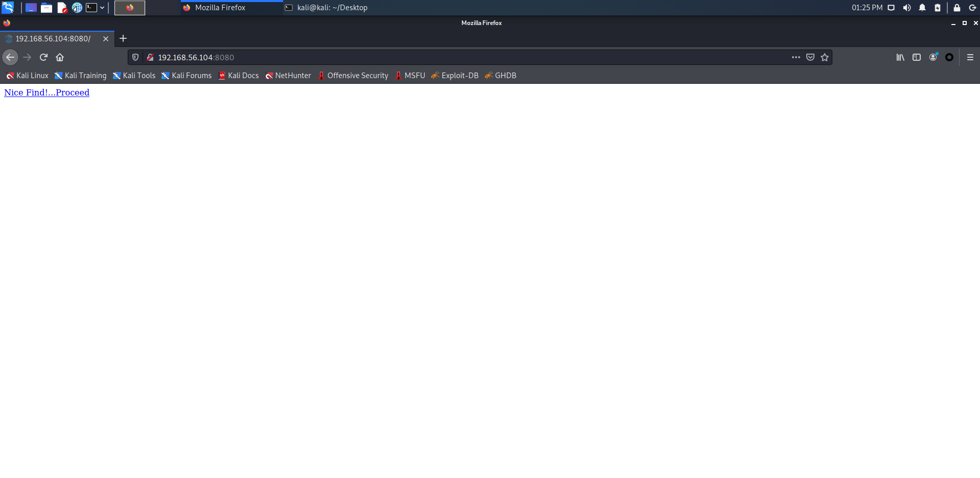980x478 pixels.
Task: Go to Firefox home page
Action: point(60,57)
